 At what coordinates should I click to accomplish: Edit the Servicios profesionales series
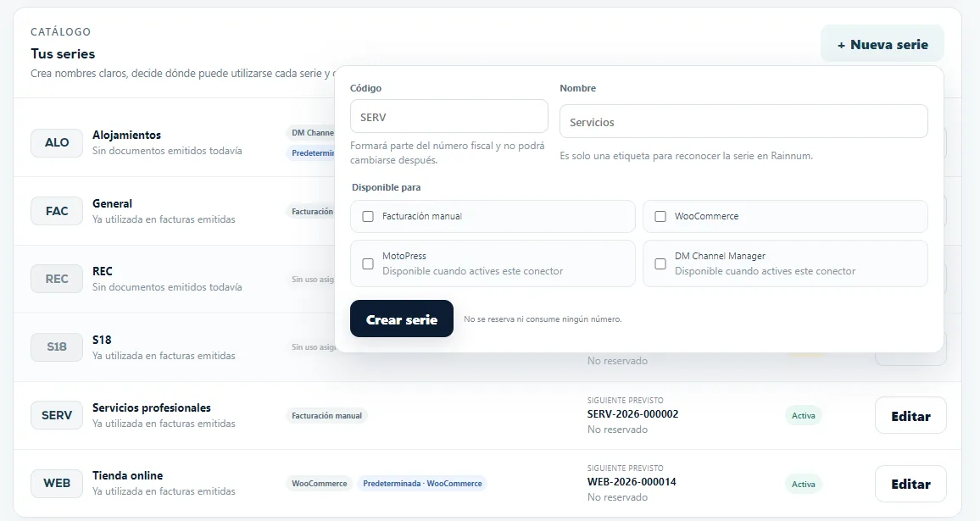(910, 415)
